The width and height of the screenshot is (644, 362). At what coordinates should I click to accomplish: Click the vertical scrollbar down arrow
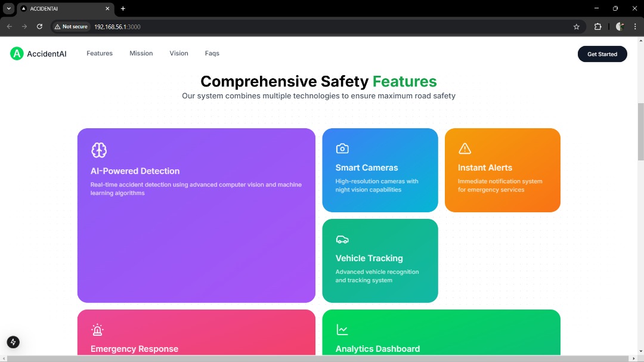640,352
